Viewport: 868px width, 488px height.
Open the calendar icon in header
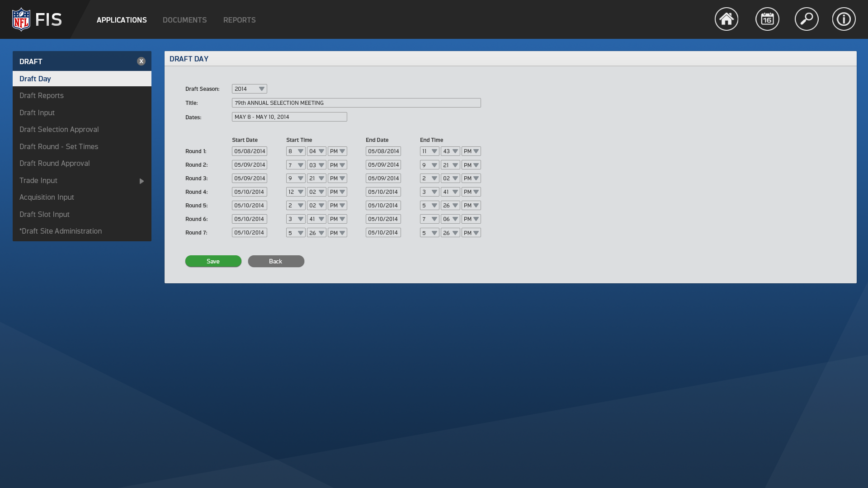click(767, 19)
